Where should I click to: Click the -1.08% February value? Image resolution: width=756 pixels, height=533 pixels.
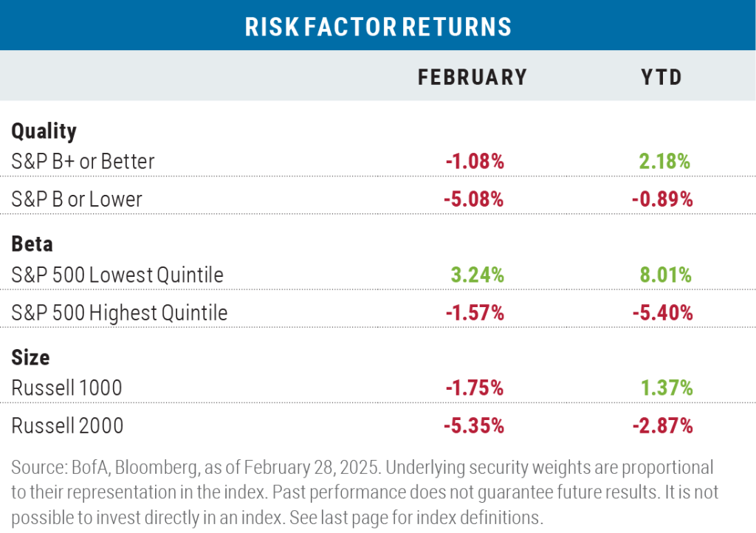[x=475, y=162]
